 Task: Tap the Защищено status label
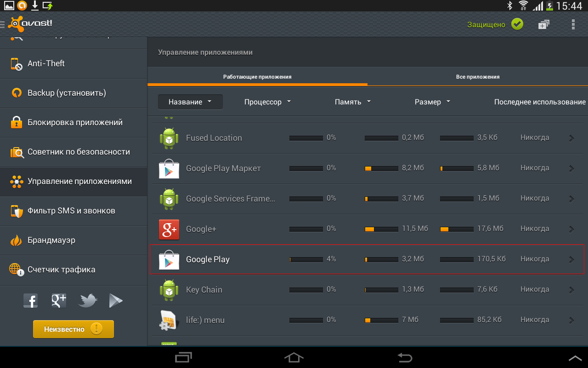click(x=486, y=25)
